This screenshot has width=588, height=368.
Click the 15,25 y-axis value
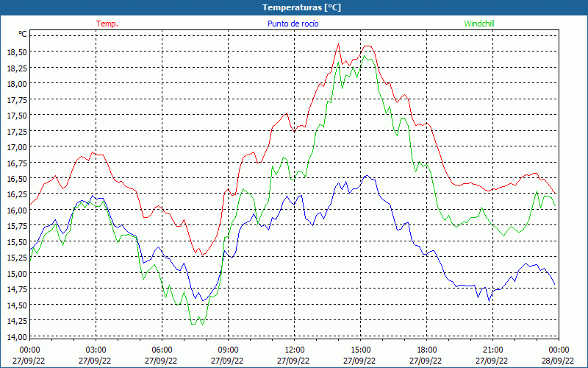17,258
